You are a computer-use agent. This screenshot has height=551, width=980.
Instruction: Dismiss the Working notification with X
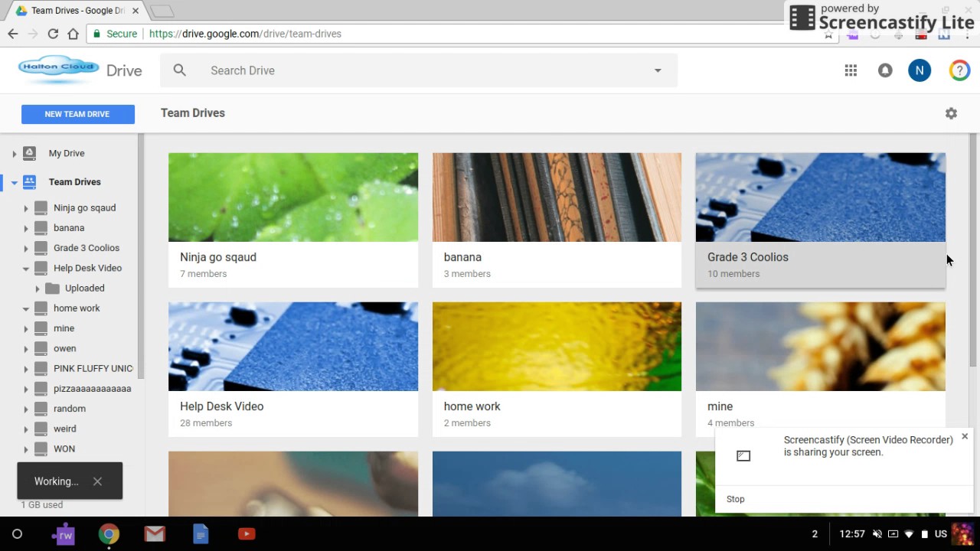click(x=97, y=481)
